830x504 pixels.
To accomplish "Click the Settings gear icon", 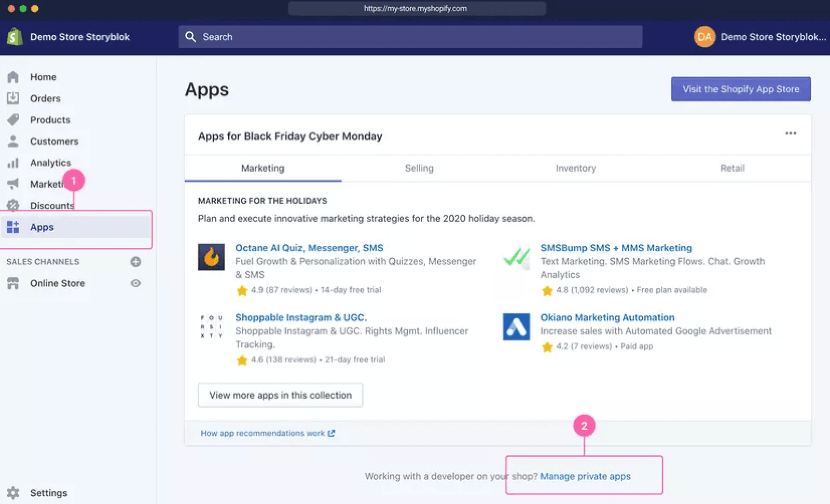I will point(13,493).
